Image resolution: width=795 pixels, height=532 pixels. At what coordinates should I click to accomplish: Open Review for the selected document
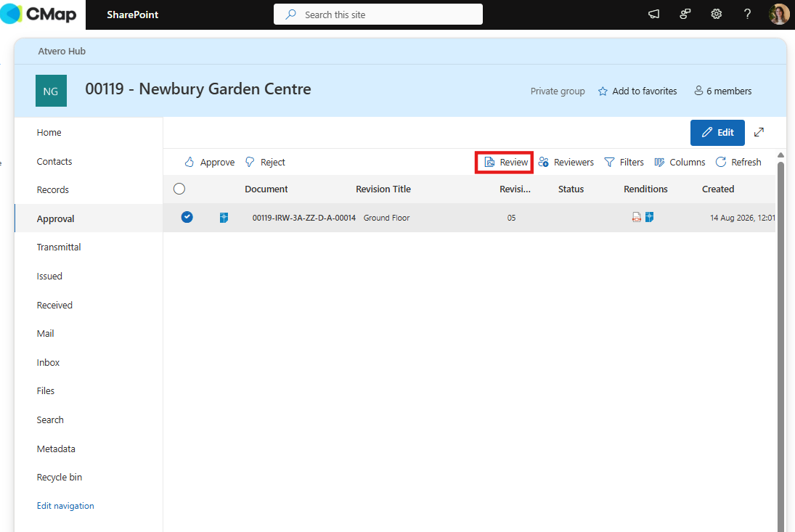click(505, 162)
